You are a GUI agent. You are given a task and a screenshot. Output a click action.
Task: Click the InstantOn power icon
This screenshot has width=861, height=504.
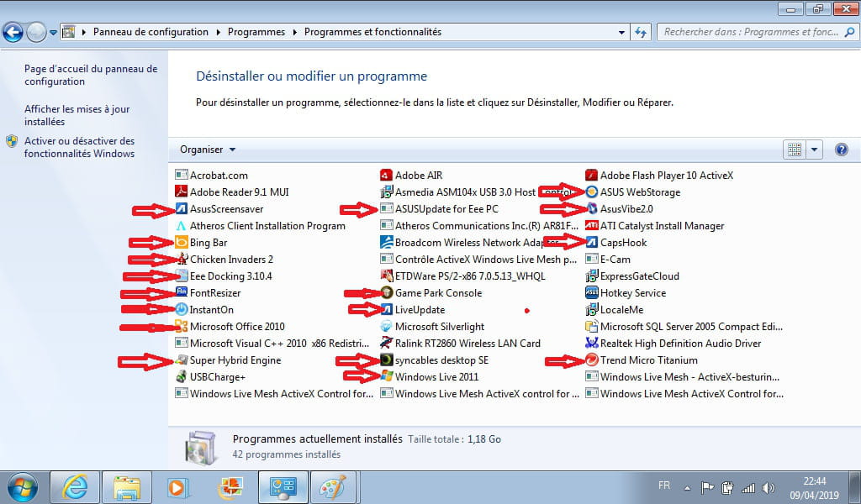click(182, 309)
